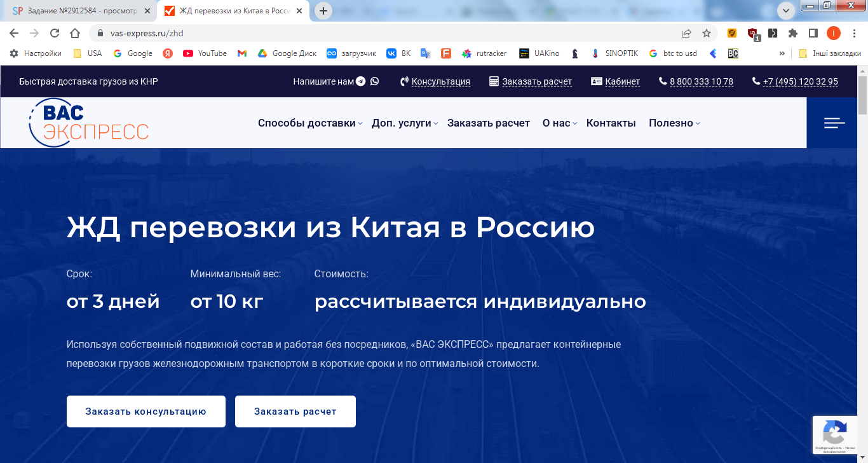Click the Заказать консультацию button
This screenshot has height=463, width=868.
(146, 411)
